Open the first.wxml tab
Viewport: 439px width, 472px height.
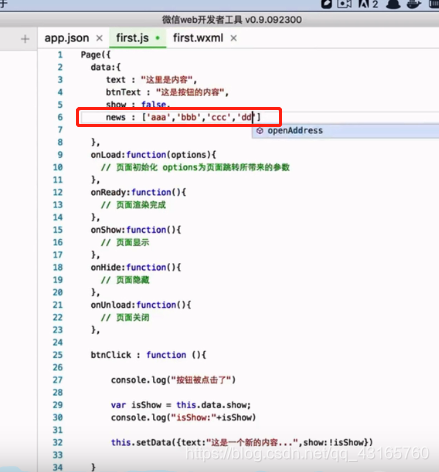click(198, 38)
